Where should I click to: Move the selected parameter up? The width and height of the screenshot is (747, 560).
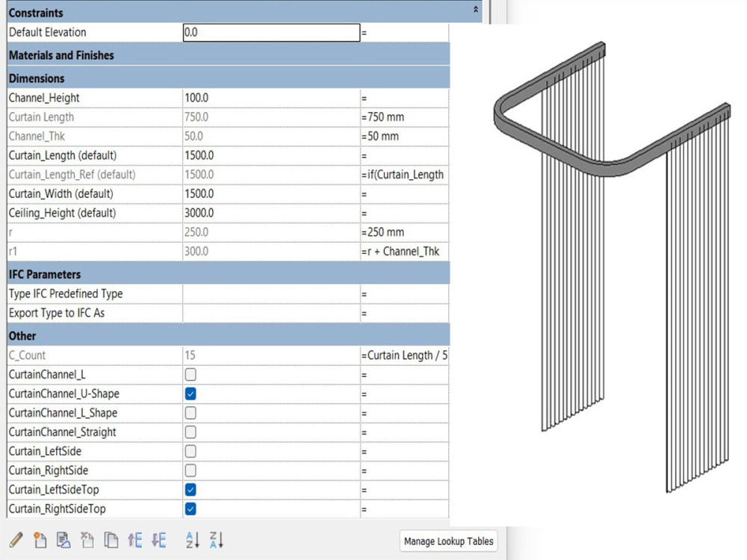pos(134,540)
